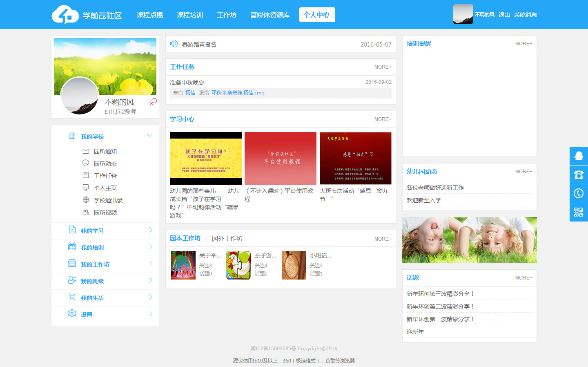
Task: Switch to the 园外工作坊 tab
Action: (227, 239)
